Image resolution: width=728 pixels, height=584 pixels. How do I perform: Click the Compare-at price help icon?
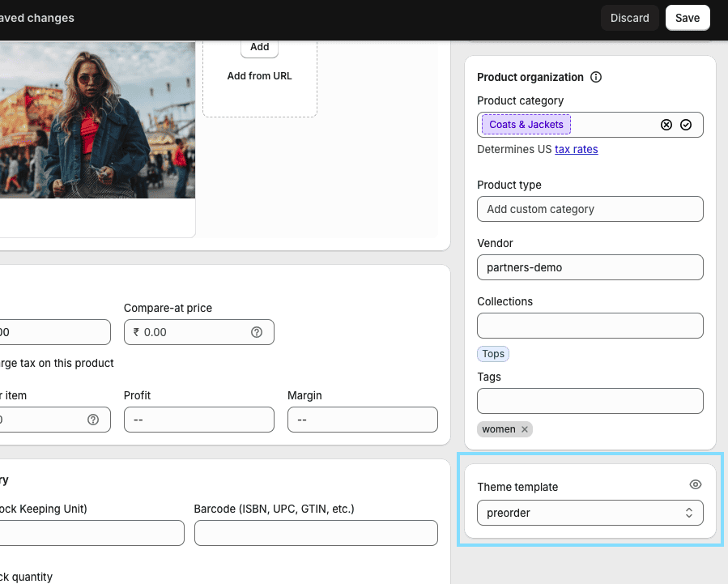(257, 332)
